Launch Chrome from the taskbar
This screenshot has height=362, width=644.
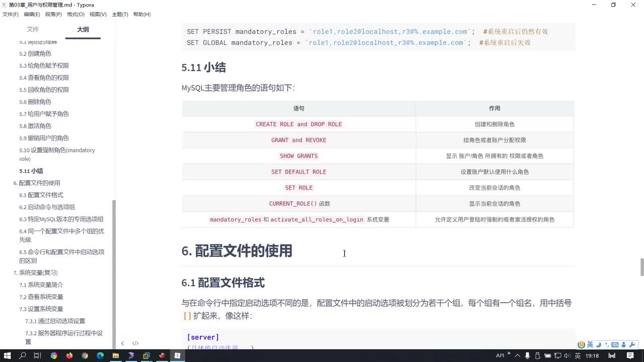[x=85, y=355]
